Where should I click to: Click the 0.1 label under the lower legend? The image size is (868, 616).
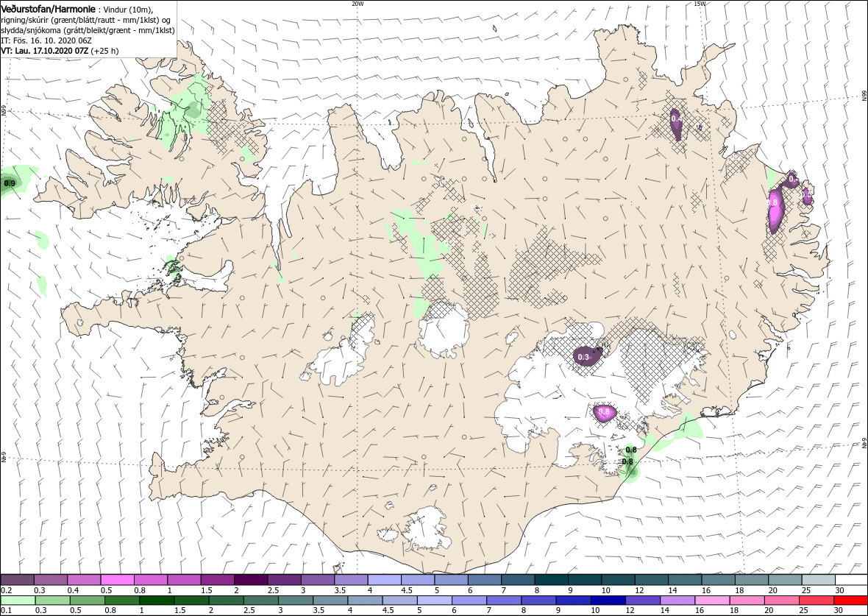(x=6, y=610)
